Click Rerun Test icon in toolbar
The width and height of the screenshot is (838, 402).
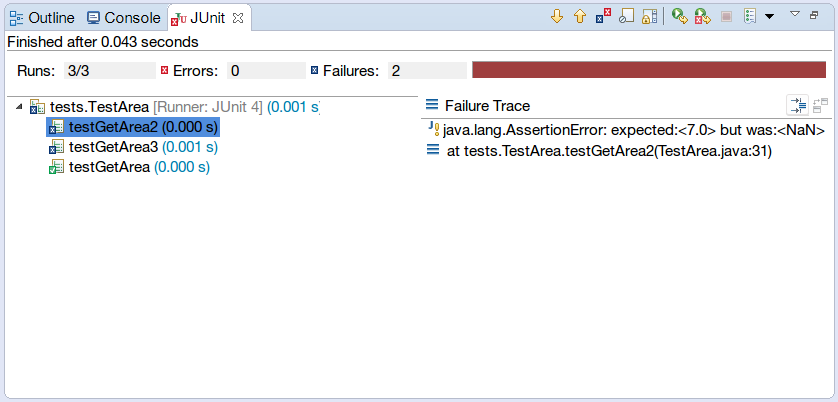[679, 16]
